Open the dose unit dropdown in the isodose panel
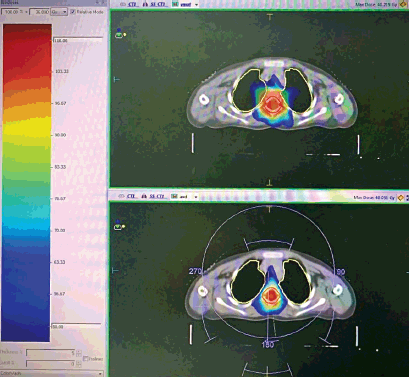This screenshot has width=409, height=377. pyautogui.click(x=59, y=12)
